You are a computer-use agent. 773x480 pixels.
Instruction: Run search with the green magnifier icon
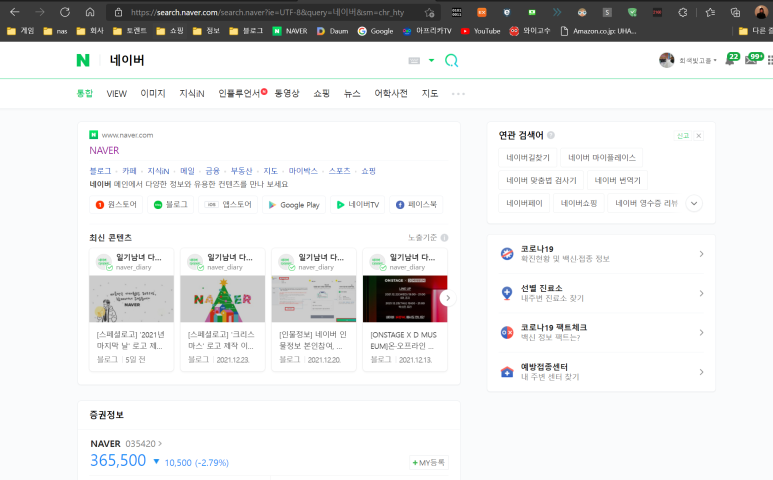(451, 61)
